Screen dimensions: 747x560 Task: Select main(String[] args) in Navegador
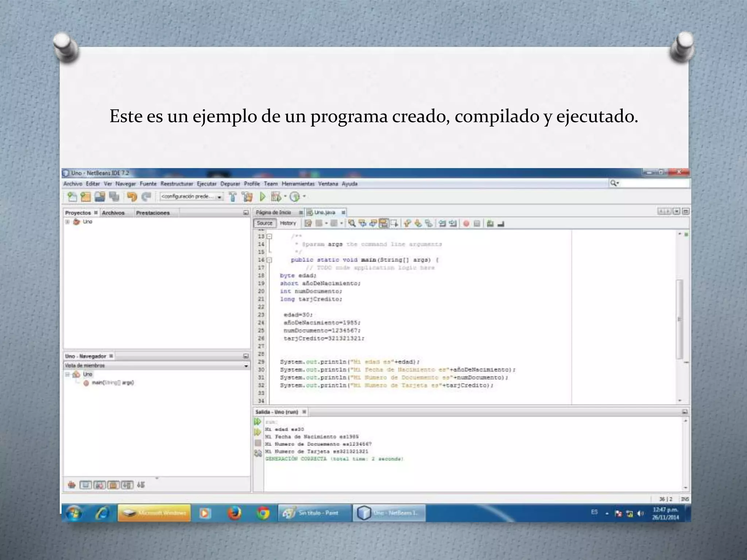(112, 383)
